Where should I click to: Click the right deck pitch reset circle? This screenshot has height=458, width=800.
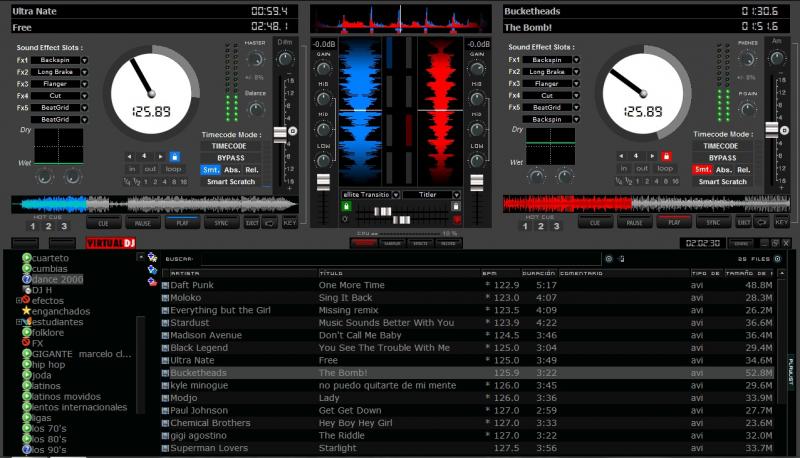[785, 130]
